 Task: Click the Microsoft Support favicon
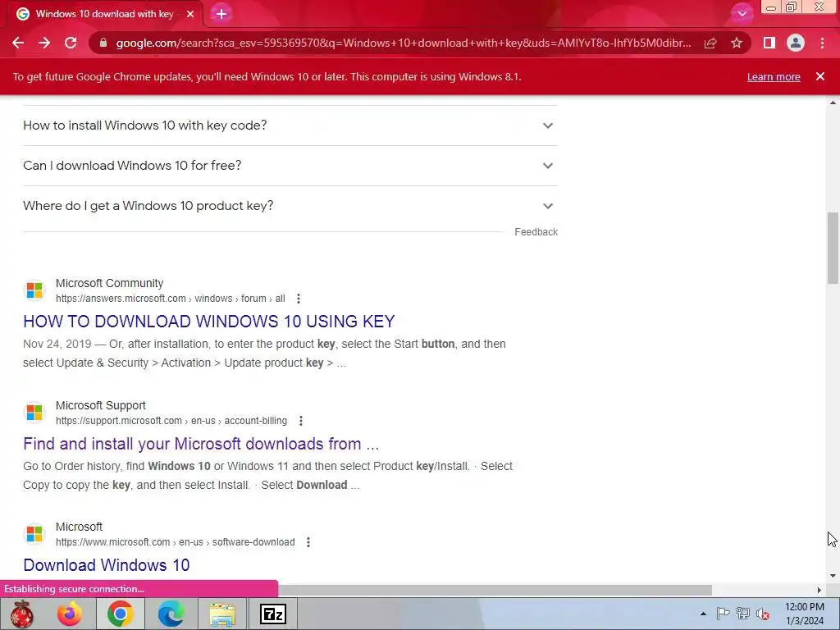click(34, 413)
